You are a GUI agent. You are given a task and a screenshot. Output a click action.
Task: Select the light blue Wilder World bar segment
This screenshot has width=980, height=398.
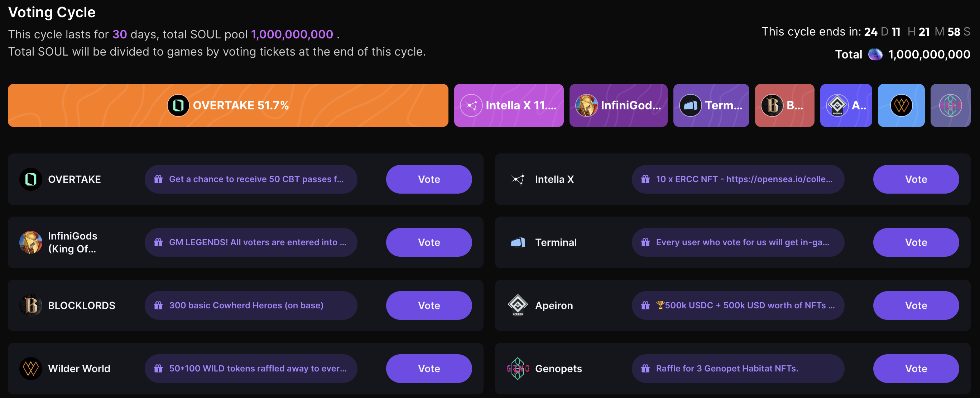point(901,105)
